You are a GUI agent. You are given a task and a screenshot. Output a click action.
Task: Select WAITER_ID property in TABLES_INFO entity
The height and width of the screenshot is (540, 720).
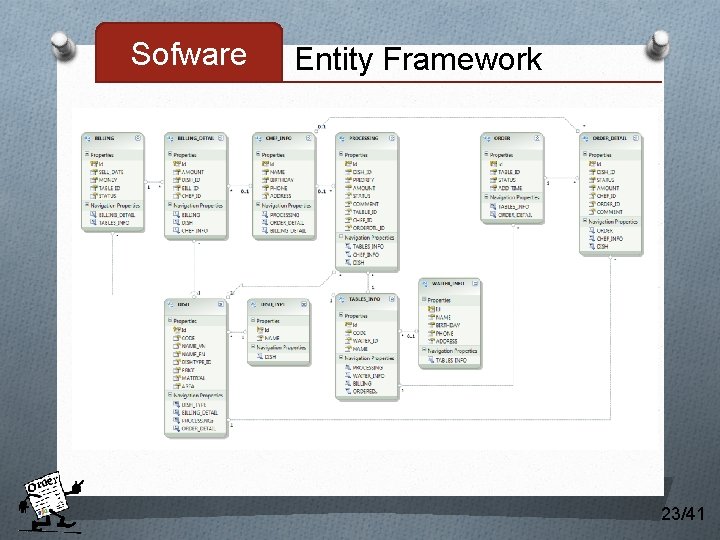366,341
